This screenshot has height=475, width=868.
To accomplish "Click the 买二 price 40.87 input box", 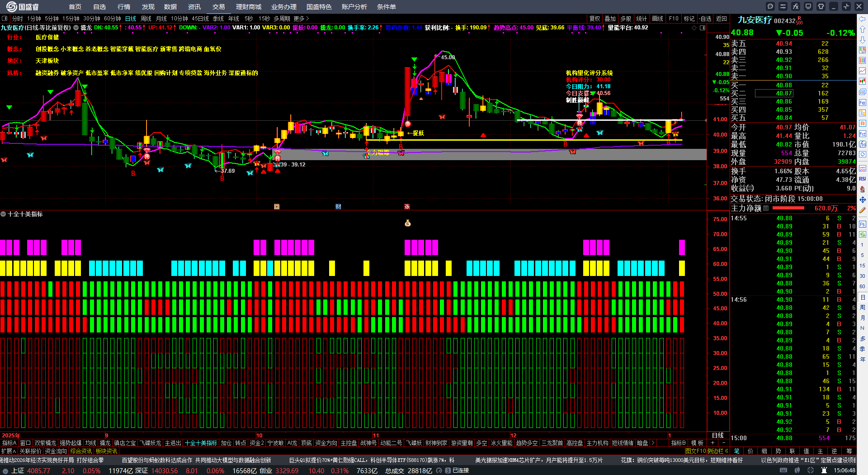I will (774, 93).
